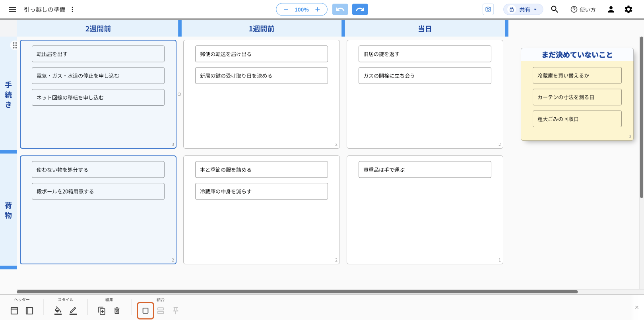Select the card 転出届を出す
This screenshot has width=644, height=320.
98,54
